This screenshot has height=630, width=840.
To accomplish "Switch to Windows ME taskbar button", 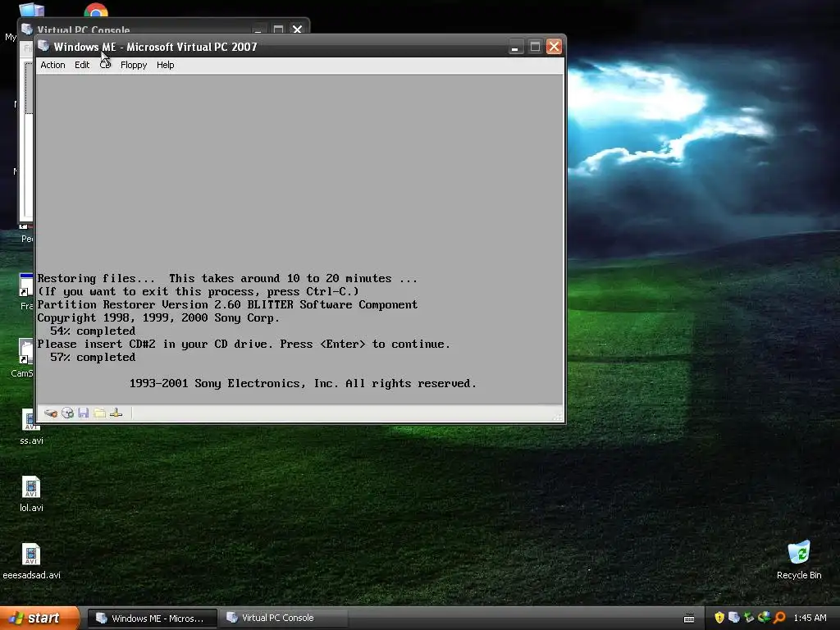I will click(152, 619).
